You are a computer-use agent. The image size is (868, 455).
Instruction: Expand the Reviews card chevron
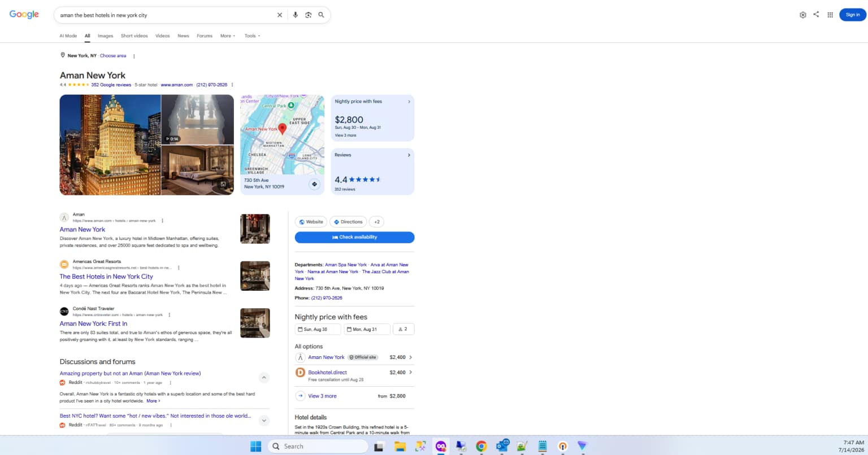(x=409, y=155)
